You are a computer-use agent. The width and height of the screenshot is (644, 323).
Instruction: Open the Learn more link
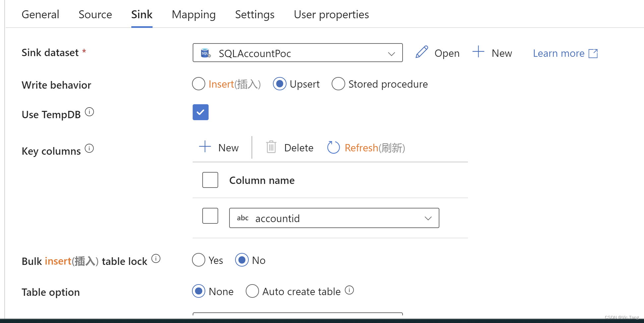558,53
